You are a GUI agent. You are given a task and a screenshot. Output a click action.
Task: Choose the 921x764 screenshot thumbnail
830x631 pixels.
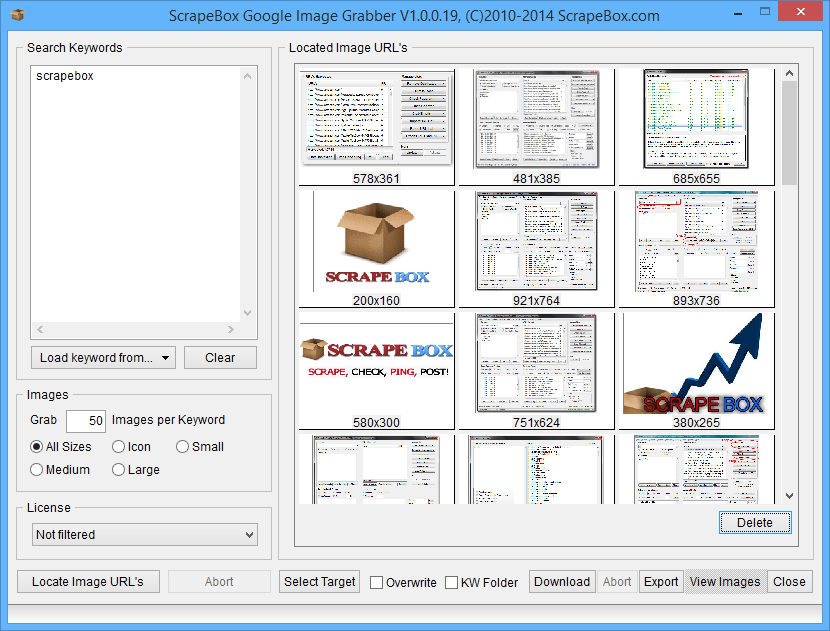(537, 243)
